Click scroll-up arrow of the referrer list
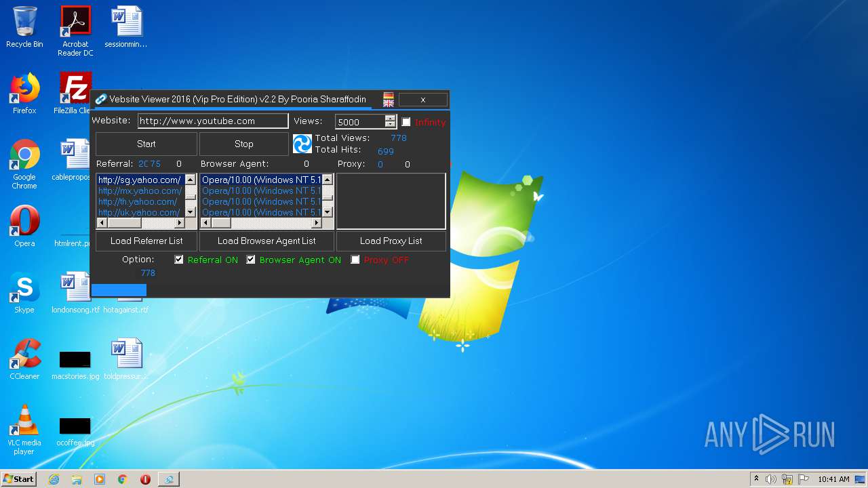 tap(191, 180)
